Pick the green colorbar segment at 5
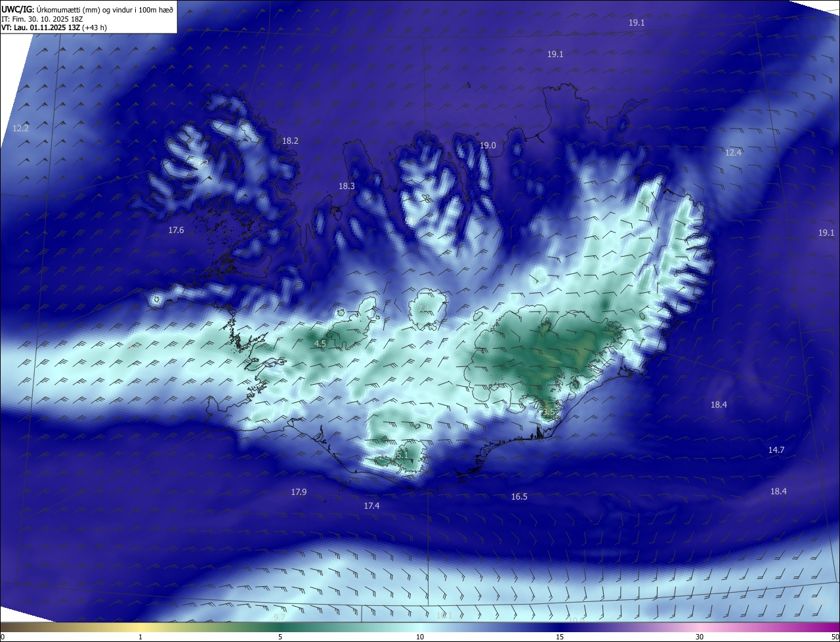The height and width of the screenshot is (642, 840). [x=280, y=628]
